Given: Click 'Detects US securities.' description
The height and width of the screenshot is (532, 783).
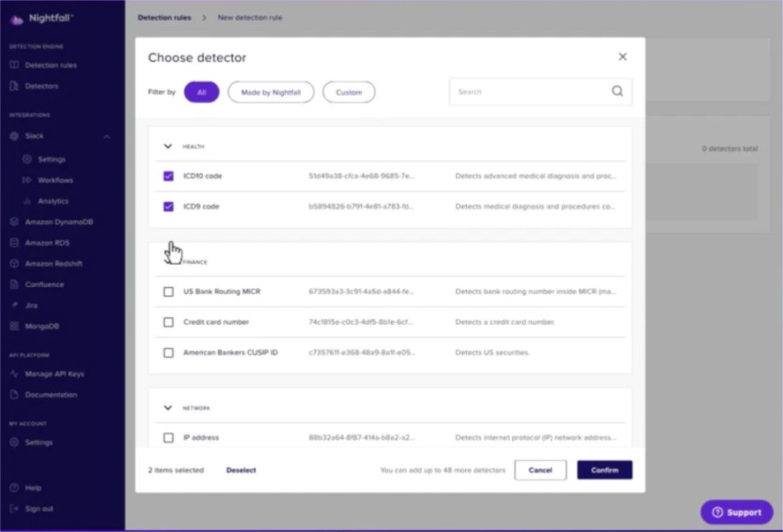Looking at the screenshot, I should coord(492,352).
